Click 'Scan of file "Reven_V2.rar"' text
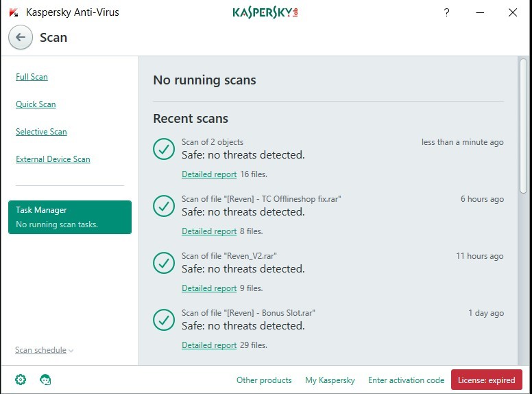Image resolution: width=532 pixels, height=394 pixels. (x=229, y=256)
